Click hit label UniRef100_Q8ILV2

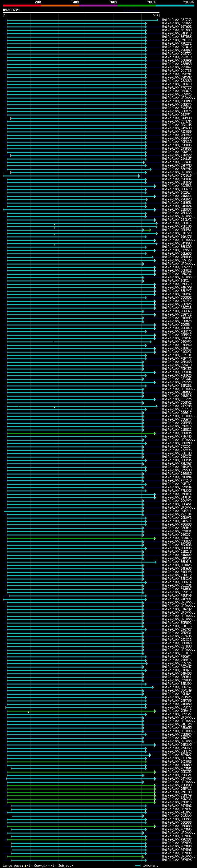click(177, 220)
